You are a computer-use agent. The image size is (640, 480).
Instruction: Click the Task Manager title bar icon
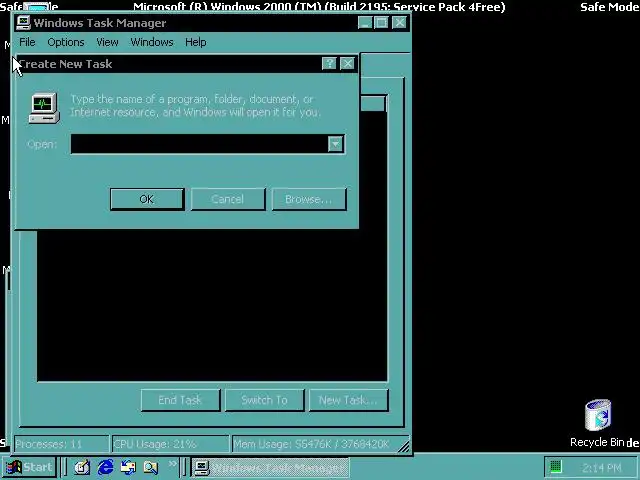23,23
